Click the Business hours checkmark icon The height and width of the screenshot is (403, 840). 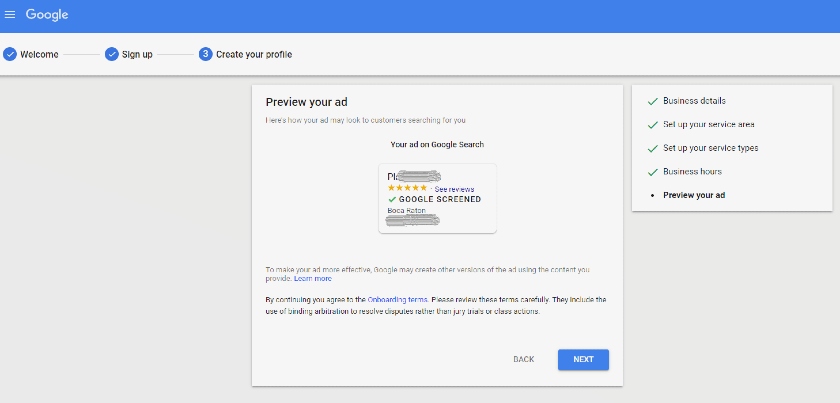pyautogui.click(x=652, y=172)
